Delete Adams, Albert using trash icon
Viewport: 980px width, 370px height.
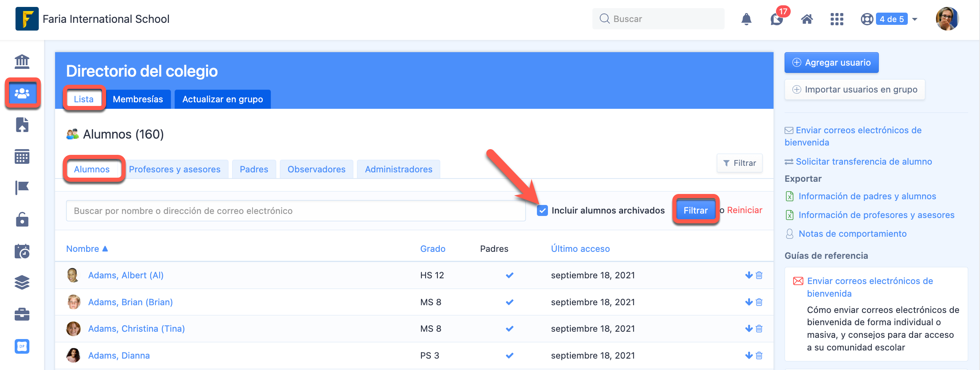tap(759, 275)
